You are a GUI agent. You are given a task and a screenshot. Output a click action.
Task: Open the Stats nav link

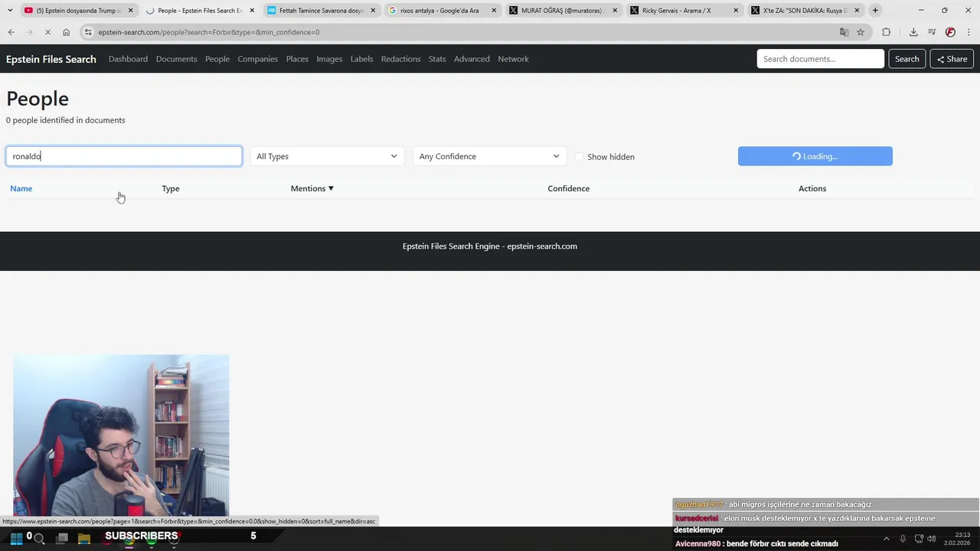437,59
